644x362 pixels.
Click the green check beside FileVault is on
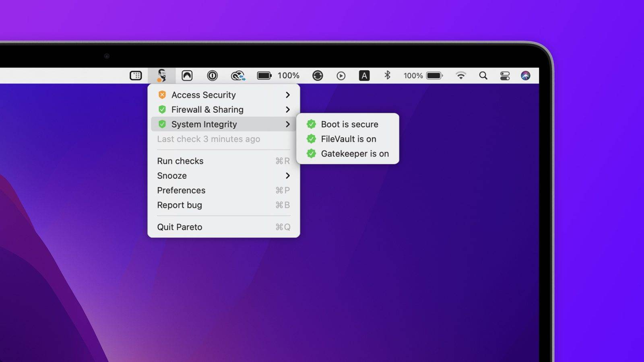(311, 139)
